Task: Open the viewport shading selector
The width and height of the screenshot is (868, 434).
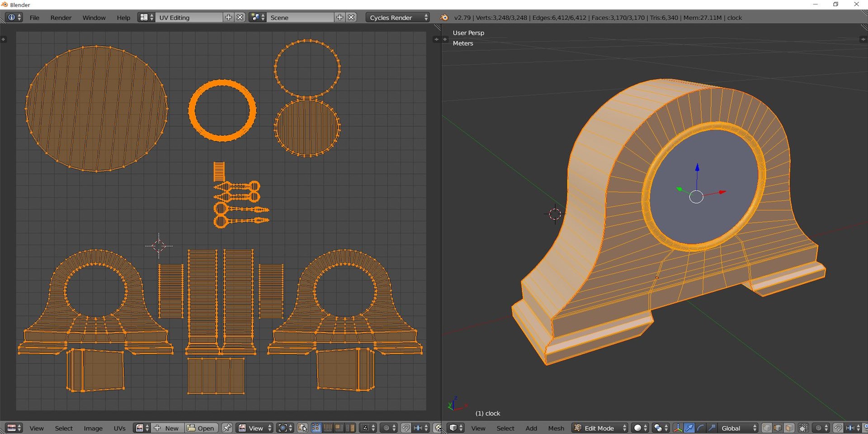Action: [x=640, y=428]
